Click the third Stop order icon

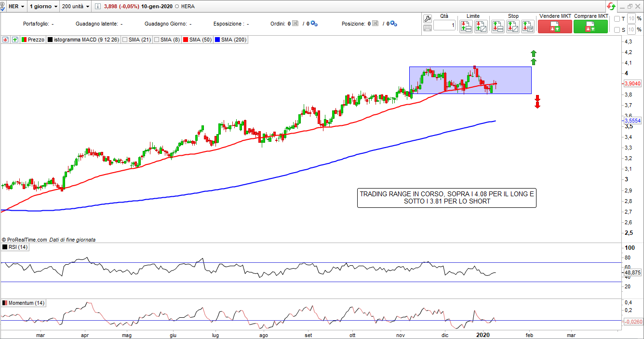coord(527,27)
